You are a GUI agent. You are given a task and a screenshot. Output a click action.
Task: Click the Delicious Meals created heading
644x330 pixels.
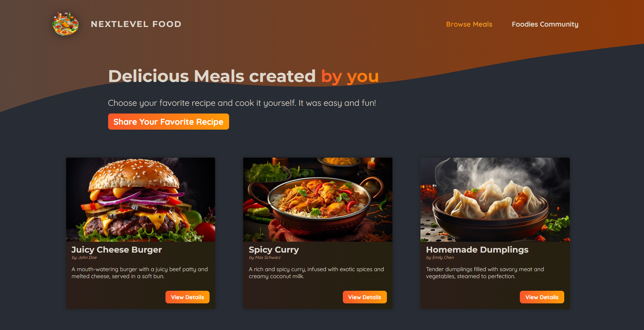212,76
